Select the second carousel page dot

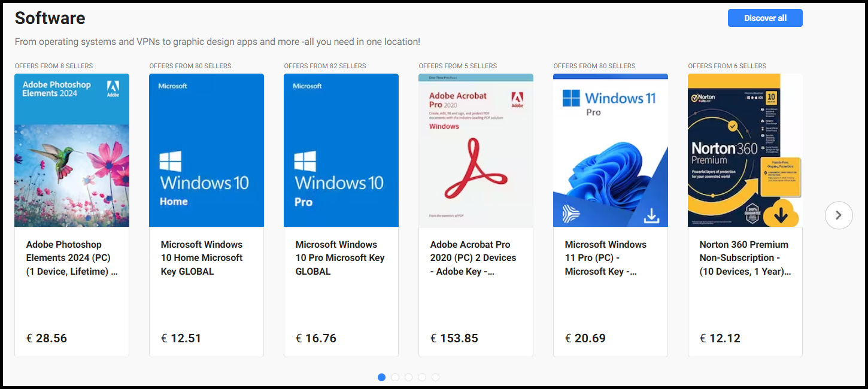pos(395,377)
